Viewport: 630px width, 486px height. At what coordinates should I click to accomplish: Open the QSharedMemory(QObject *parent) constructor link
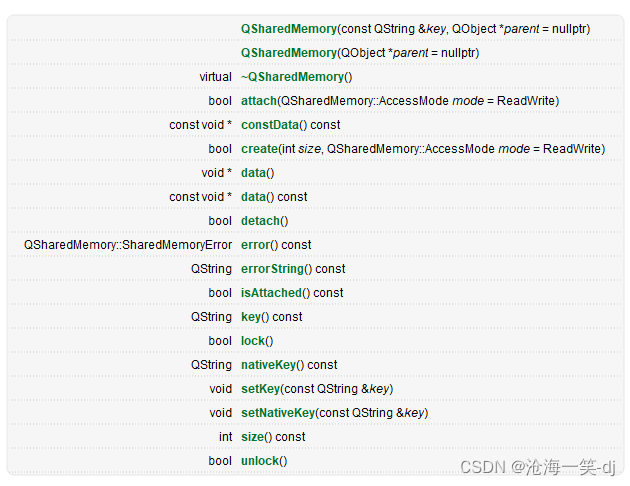point(288,53)
